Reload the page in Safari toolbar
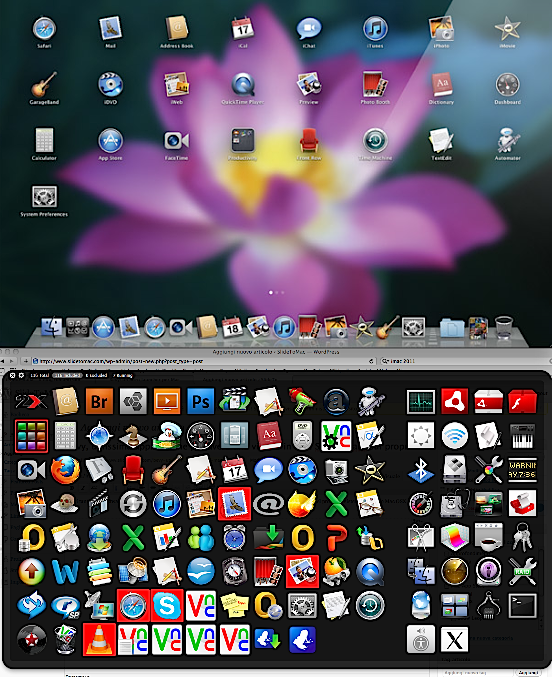 point(371,361)
